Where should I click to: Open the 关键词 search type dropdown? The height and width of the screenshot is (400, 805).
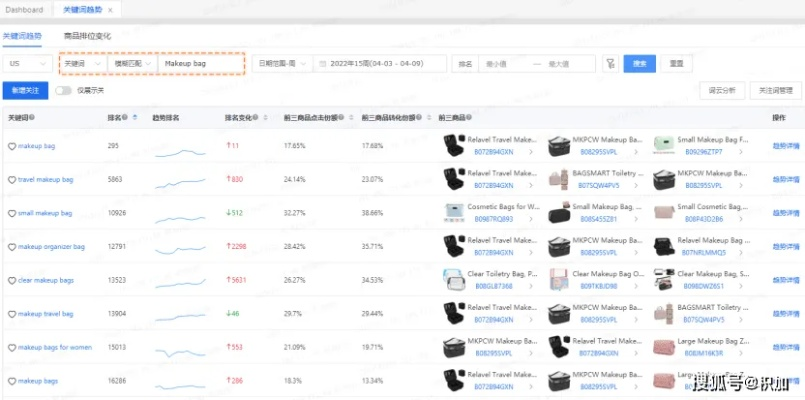tap(83, 64)
